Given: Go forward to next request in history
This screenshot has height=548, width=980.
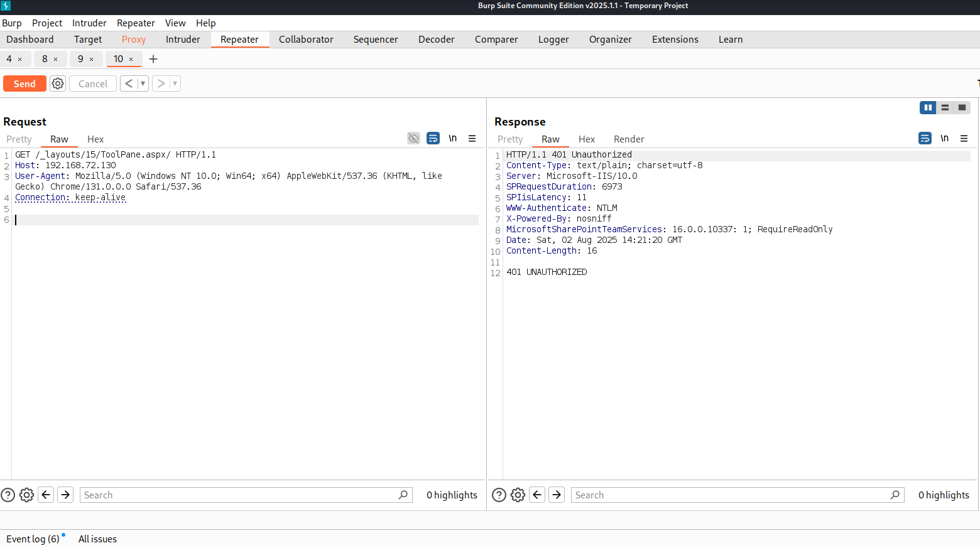Looking at the screenshot, I should click(x=161, y=83).
